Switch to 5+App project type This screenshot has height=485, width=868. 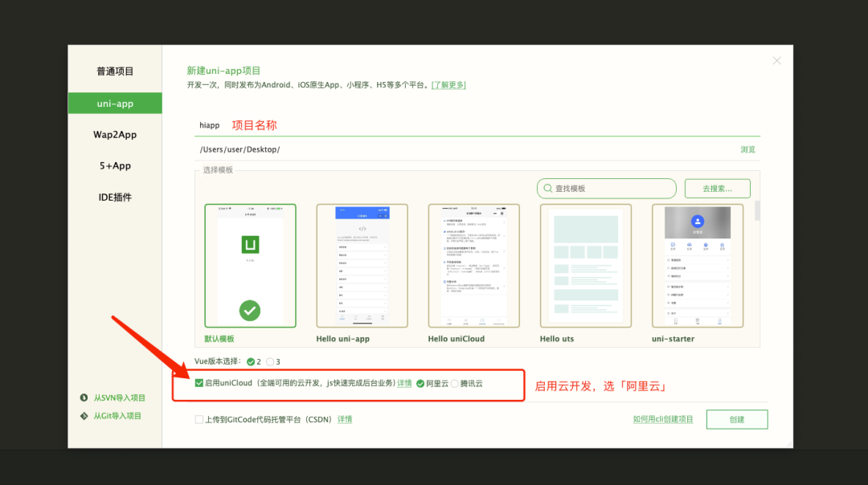click(115, 166)
